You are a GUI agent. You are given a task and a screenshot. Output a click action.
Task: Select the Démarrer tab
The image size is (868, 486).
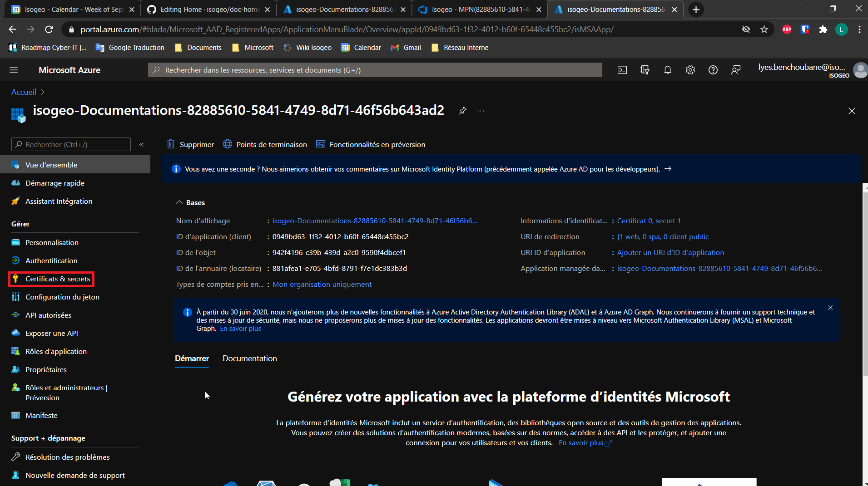pyautogui.click(x=192, y=358)
